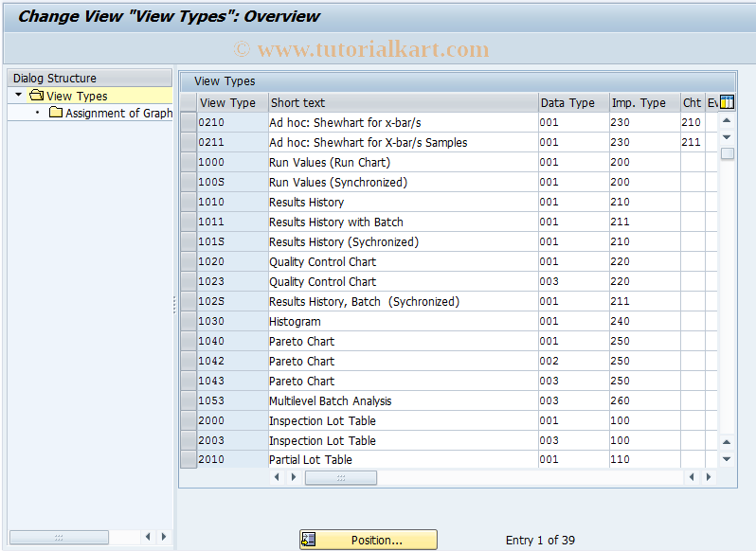Click the 'Entry 1 of 39' status text
The height and width of the screenshot is (551, 756).
[540, 540]
